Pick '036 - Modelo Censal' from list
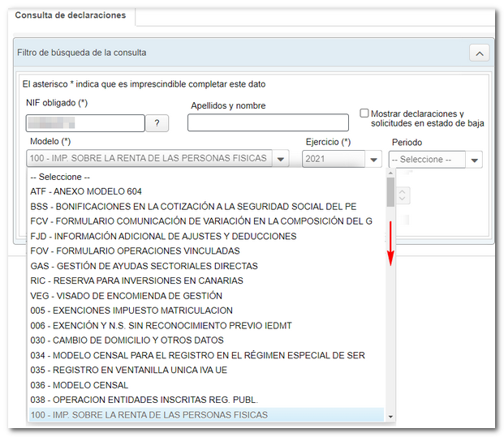 (x=79, y=385)
